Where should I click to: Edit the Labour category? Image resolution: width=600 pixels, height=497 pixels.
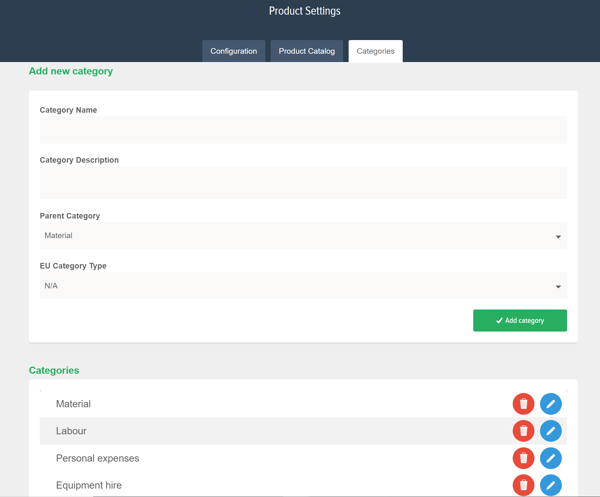click(551, 431)
